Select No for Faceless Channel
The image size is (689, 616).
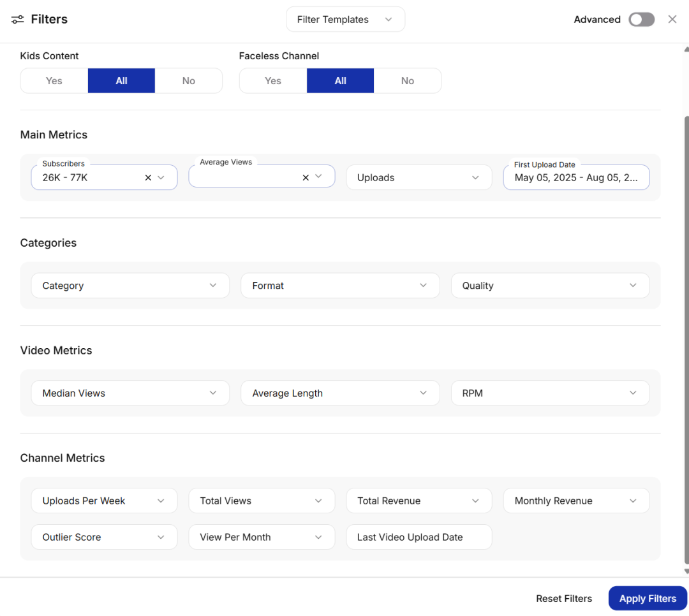point(408,81)
